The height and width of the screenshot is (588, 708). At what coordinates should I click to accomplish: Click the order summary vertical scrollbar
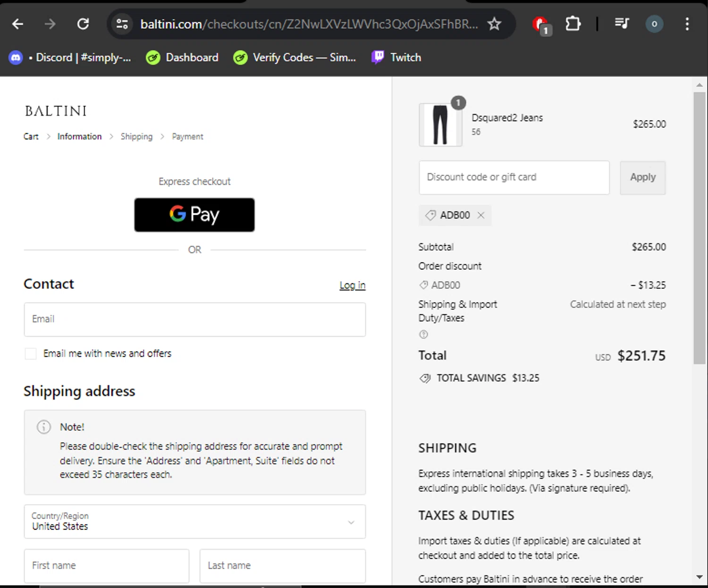pos(699,227)
